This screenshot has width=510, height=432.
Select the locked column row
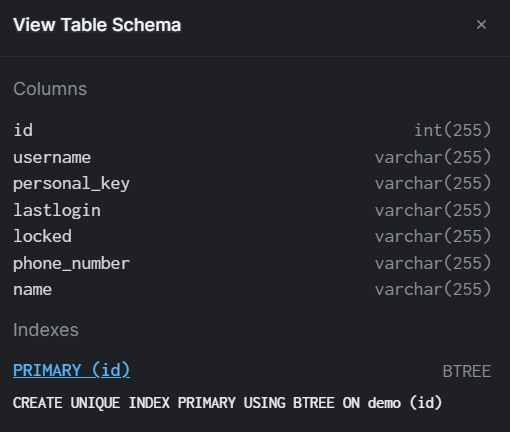click(252, 236)
